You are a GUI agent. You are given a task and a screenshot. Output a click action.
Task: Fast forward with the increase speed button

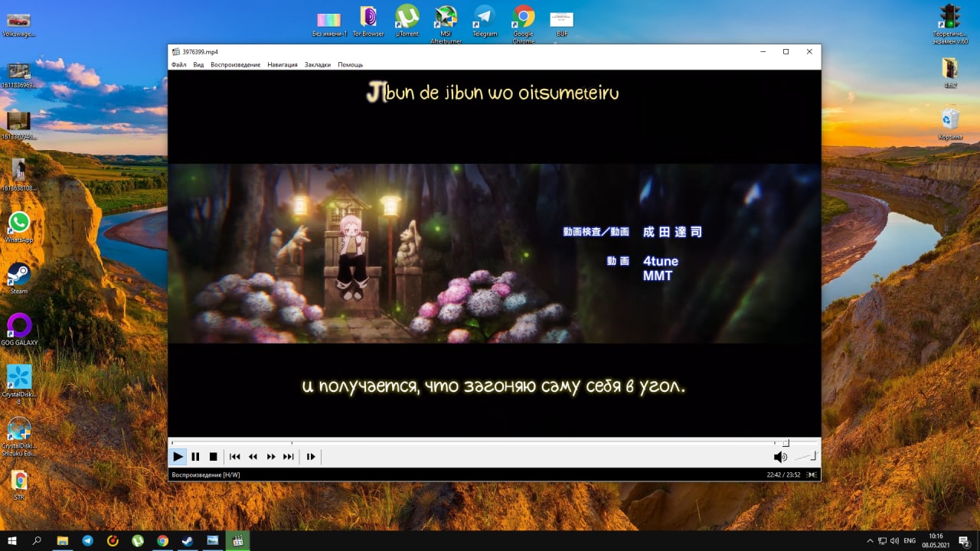tap(271, 457)
